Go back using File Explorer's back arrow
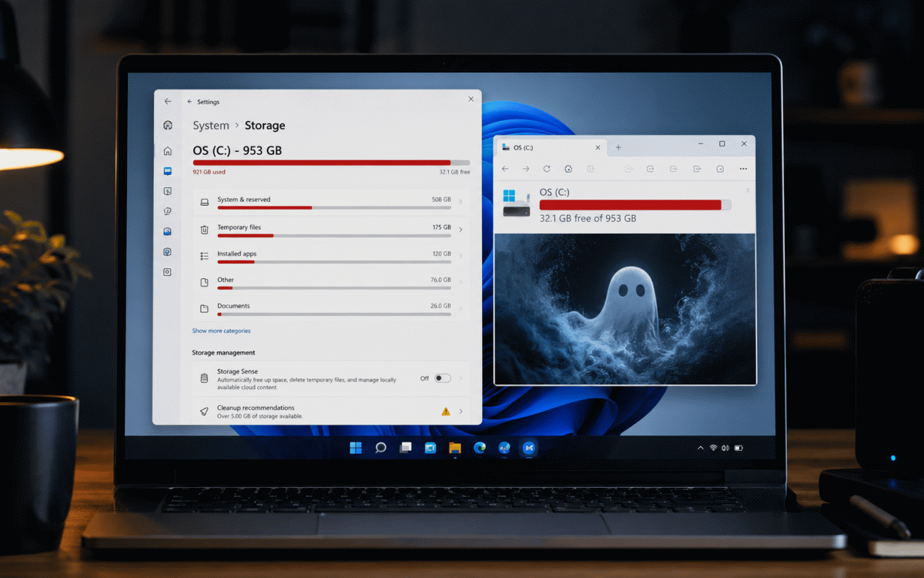 [505, 169]
